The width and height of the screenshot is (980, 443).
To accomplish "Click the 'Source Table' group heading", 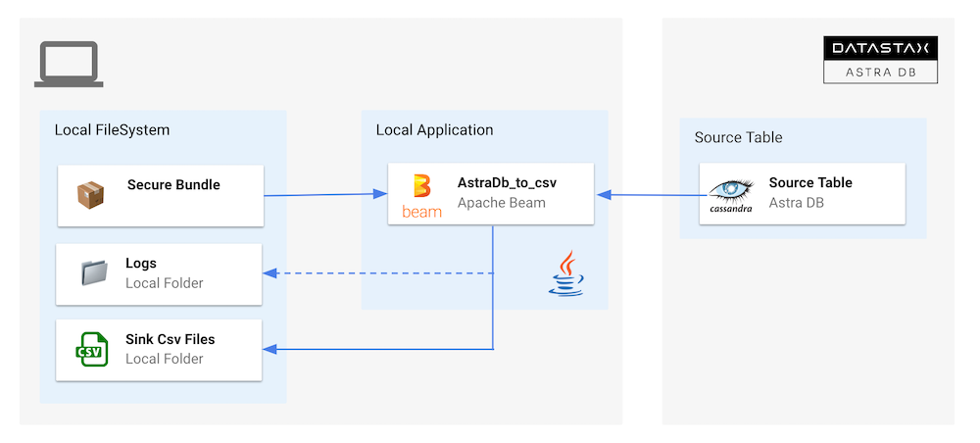I will [x=738, y=137].
